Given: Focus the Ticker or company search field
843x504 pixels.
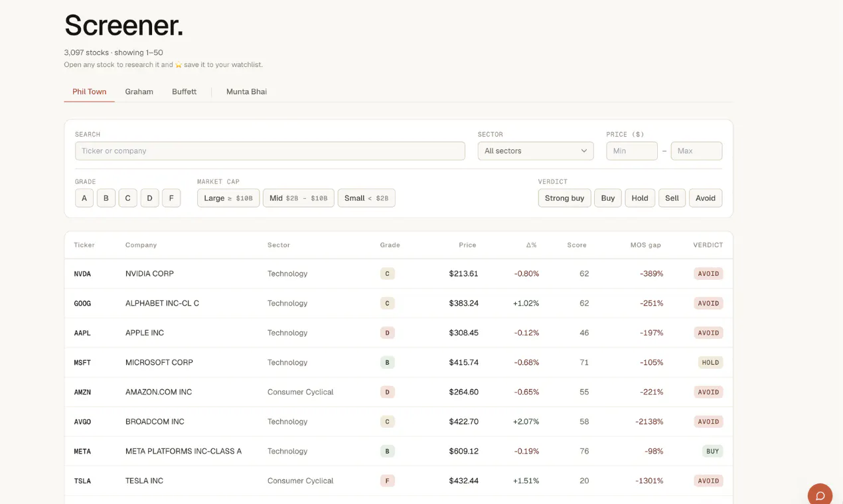Looking at the screenshot, I should (x=269, y=151).
